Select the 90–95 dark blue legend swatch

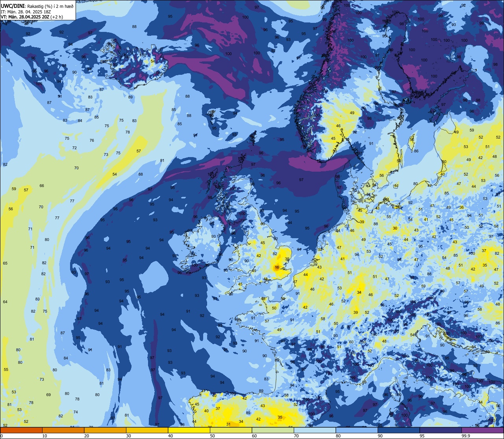399,430
